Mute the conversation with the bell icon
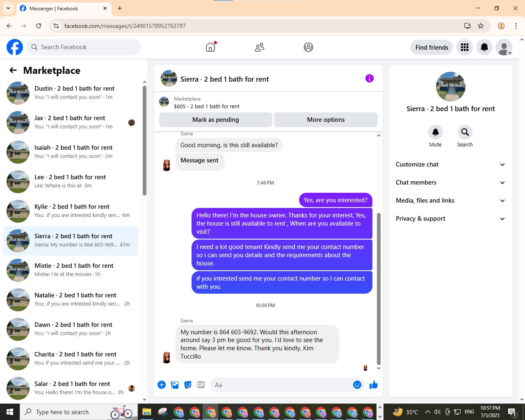Viewport: 525px width, 420px height. pos(436,132)
